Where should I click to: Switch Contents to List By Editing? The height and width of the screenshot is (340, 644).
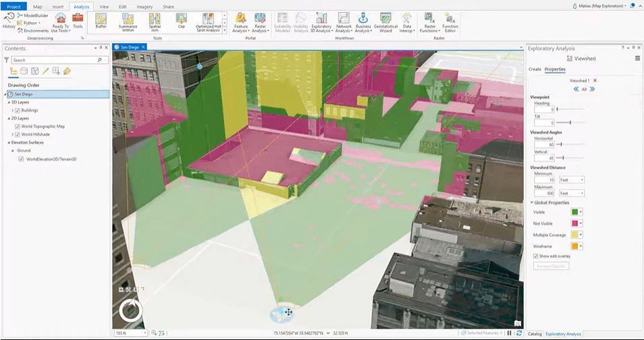tap(46, 72)
